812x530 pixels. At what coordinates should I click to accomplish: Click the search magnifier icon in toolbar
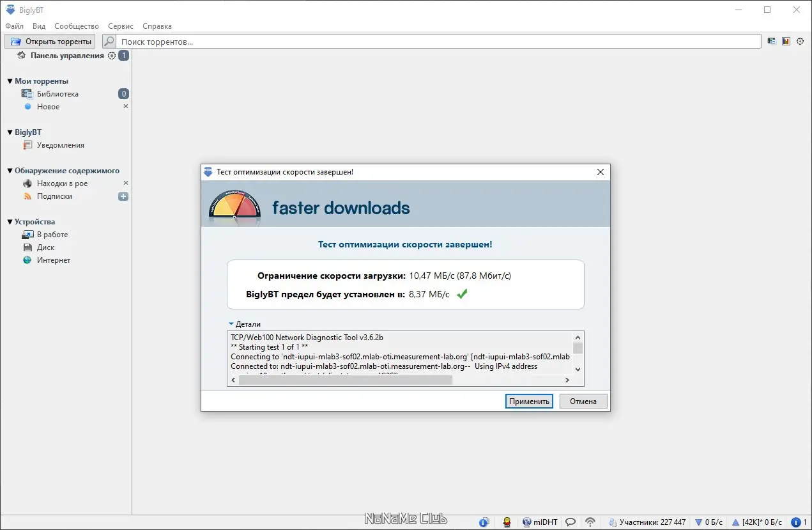109,42
